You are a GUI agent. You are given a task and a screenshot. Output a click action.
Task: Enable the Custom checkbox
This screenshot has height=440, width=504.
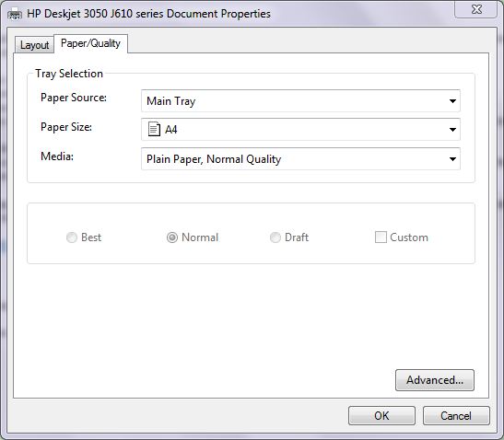click(x=381, y=237)
